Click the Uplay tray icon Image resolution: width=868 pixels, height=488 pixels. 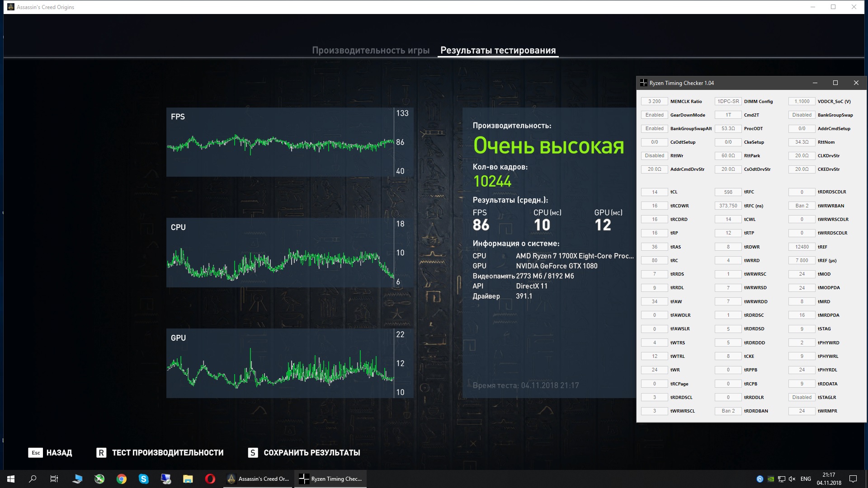click(759, 479)
